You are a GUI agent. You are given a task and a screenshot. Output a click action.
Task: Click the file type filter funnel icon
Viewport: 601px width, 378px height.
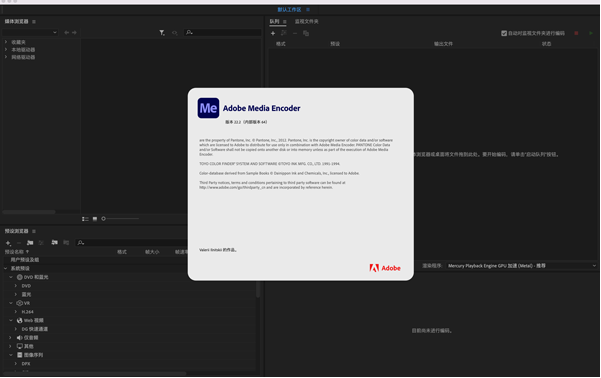(x=162, y=33)
